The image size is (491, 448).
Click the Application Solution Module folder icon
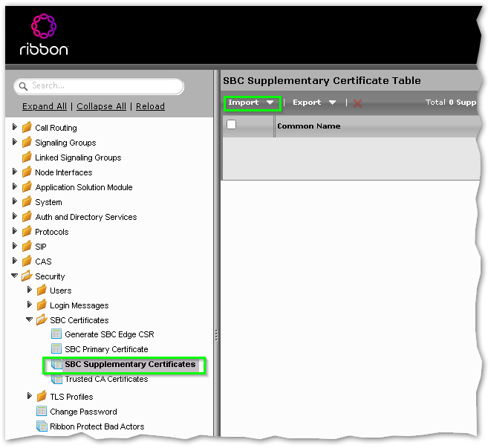click(x=27, y=187)
